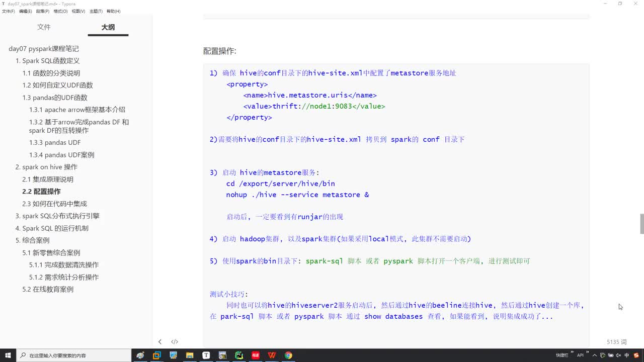This screenshot has height=362, width=644.
Task: Open File Explorer from taskbar
Action: [190, 355]
